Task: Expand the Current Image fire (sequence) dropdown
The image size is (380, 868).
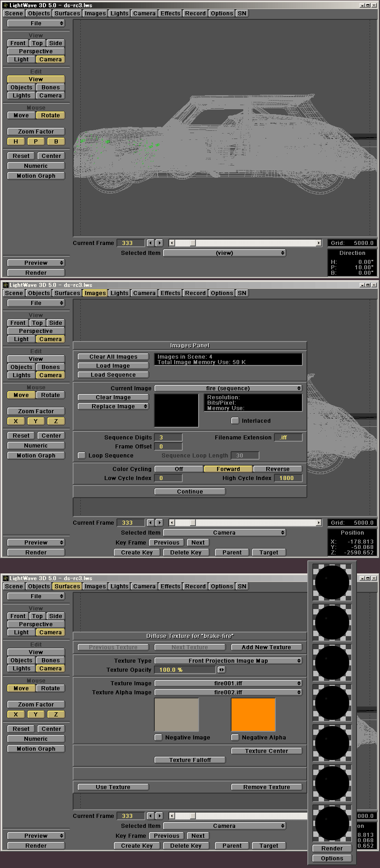Action: pos(228,388)
